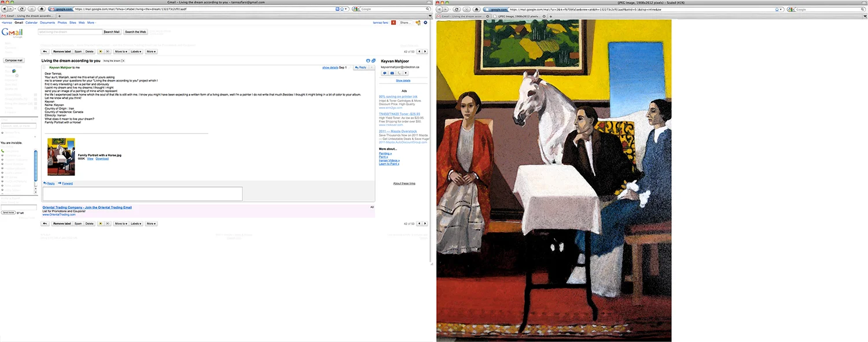Click the bottom toolbar back arrow under the message
This screenshot has width=868, height=342.
(45, 223)
